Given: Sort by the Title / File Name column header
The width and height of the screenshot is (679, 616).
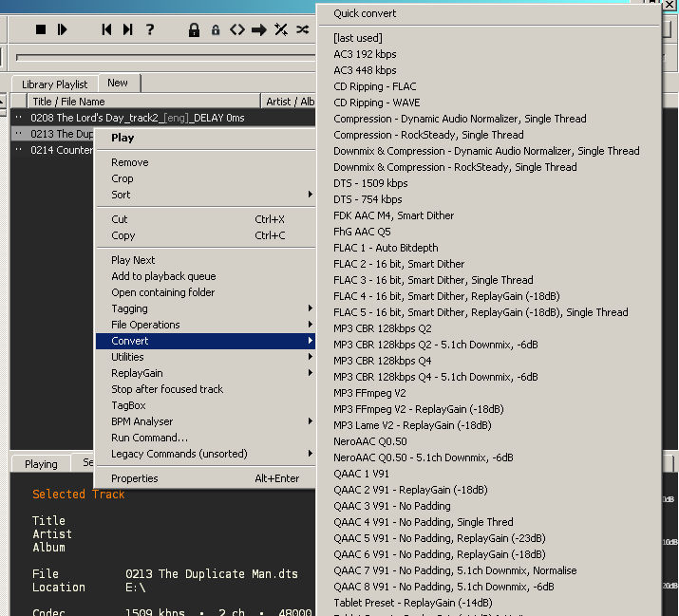Looking at the screenshot, I should [143, 102].
